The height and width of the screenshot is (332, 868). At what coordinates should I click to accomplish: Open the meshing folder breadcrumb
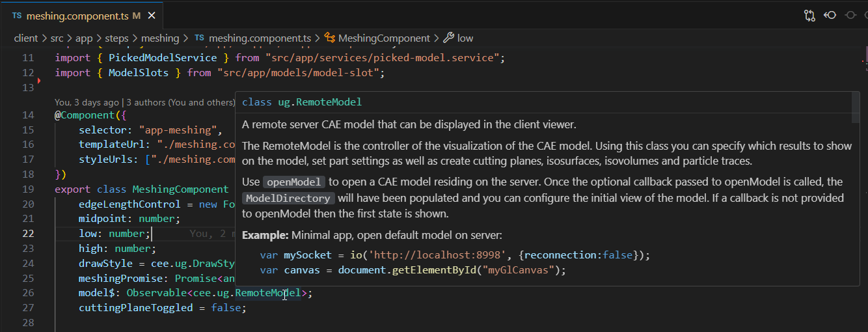pos(159,38)
